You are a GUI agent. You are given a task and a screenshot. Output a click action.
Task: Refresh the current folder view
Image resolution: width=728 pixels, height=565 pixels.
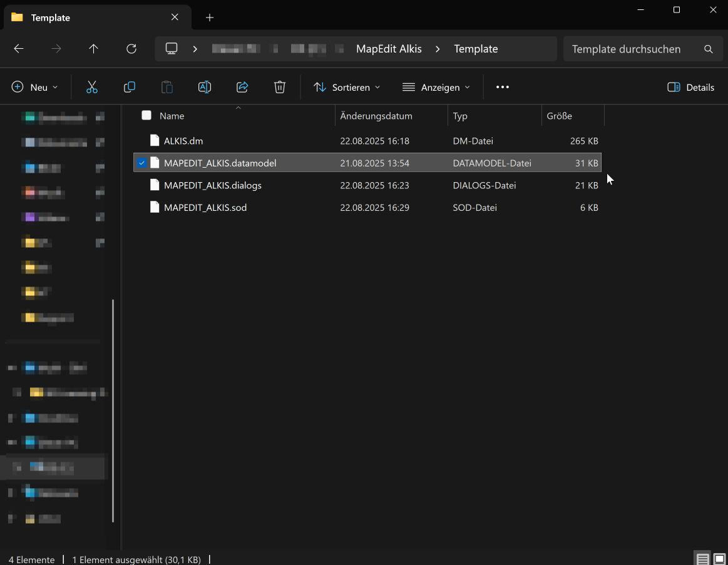coord(131,49)
